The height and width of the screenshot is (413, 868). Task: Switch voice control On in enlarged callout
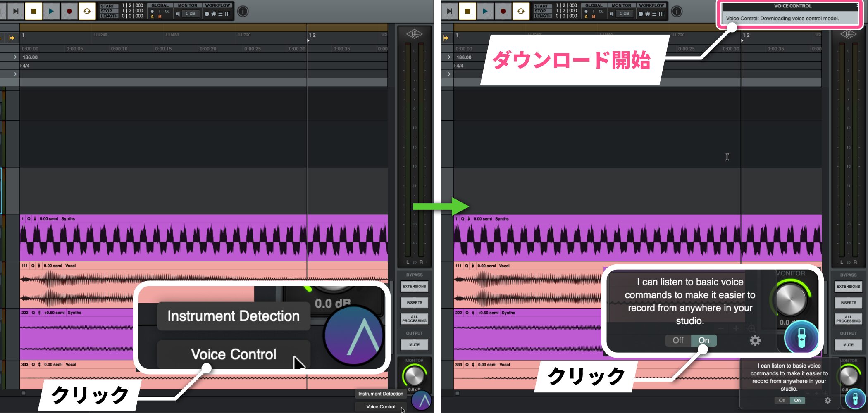click(x=704, y=340)
